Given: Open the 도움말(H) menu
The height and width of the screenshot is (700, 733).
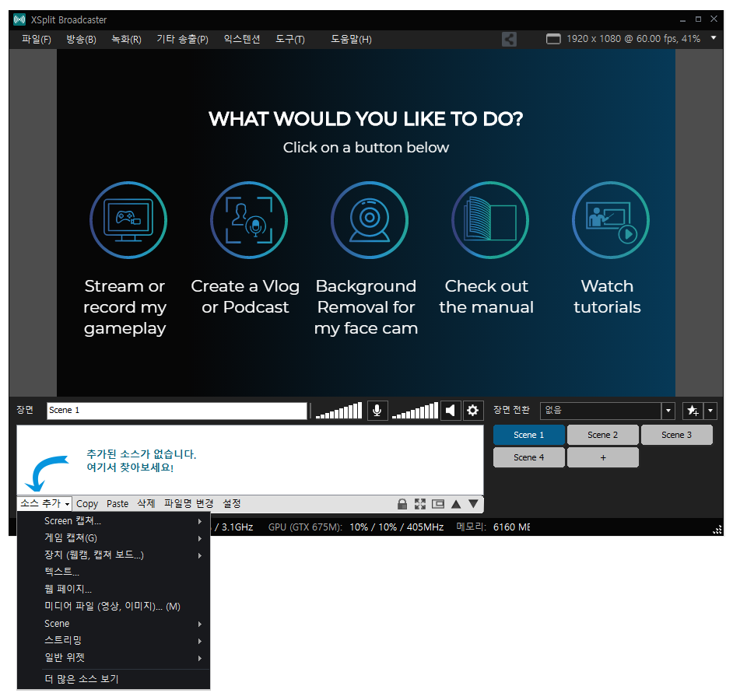Looking at the screenshot, I should pos(351,39).
